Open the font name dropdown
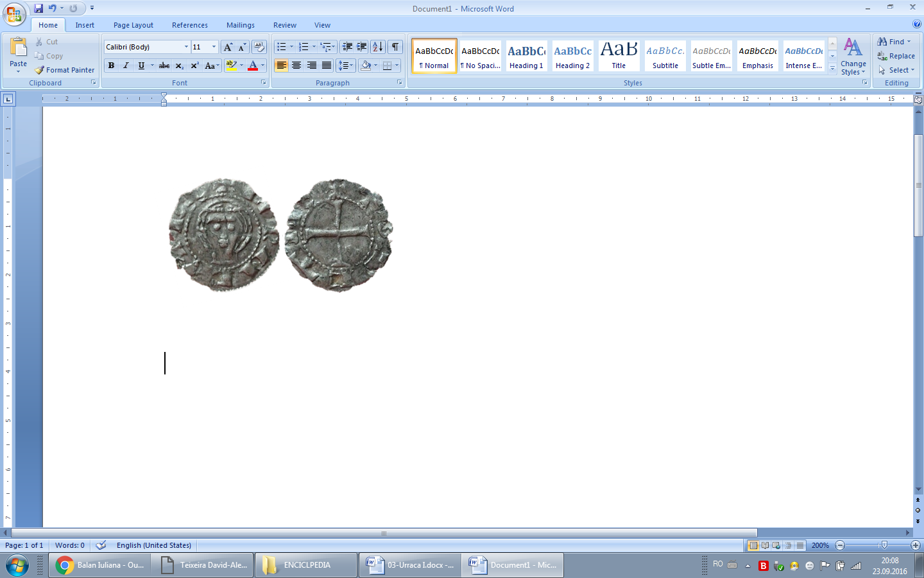 coord(186,47)
